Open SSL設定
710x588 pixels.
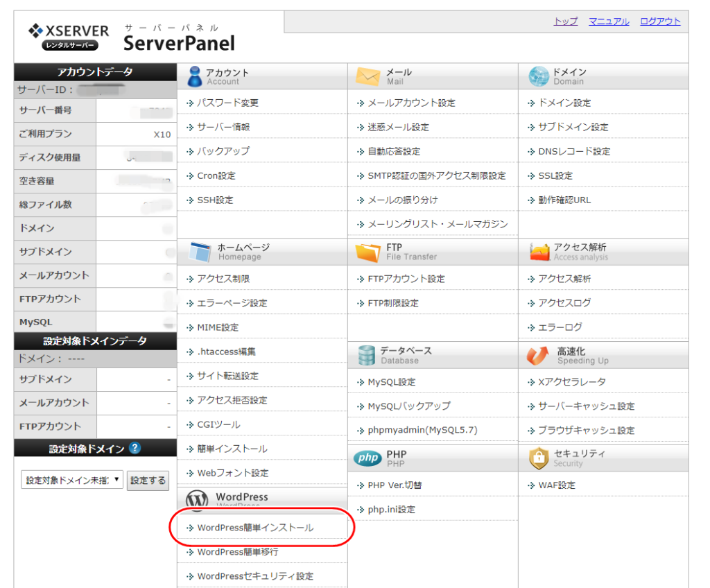[x=555, y=175]
